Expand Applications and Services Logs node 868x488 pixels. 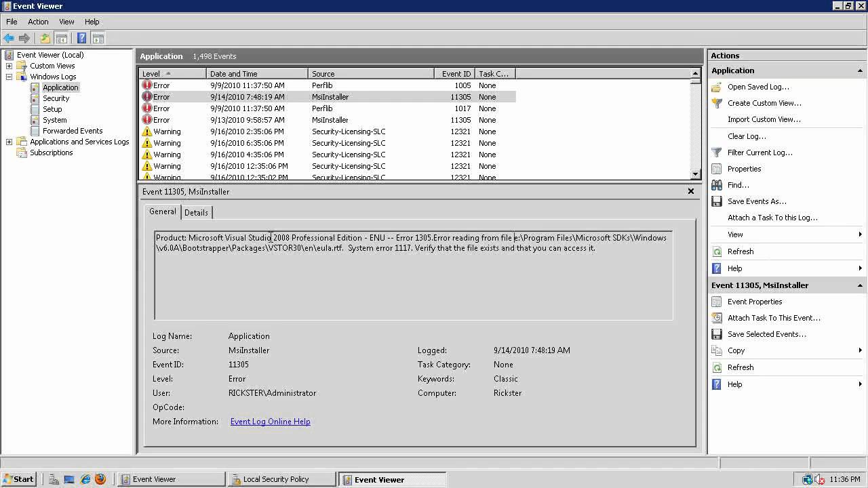[9, 142]
